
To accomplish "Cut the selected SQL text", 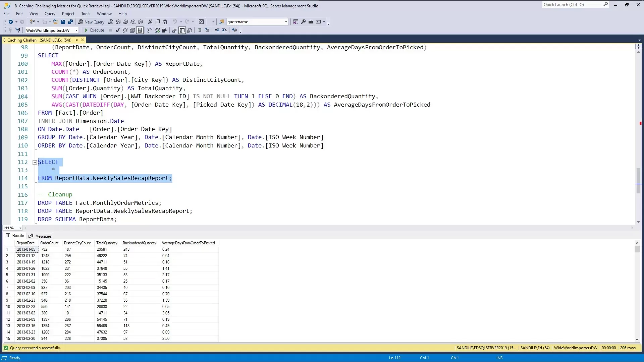I will click(150, 21).
